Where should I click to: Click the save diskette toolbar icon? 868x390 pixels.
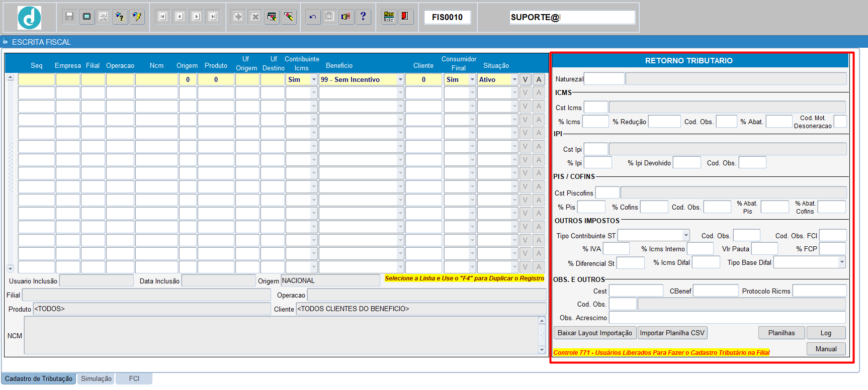click(69, 17)
